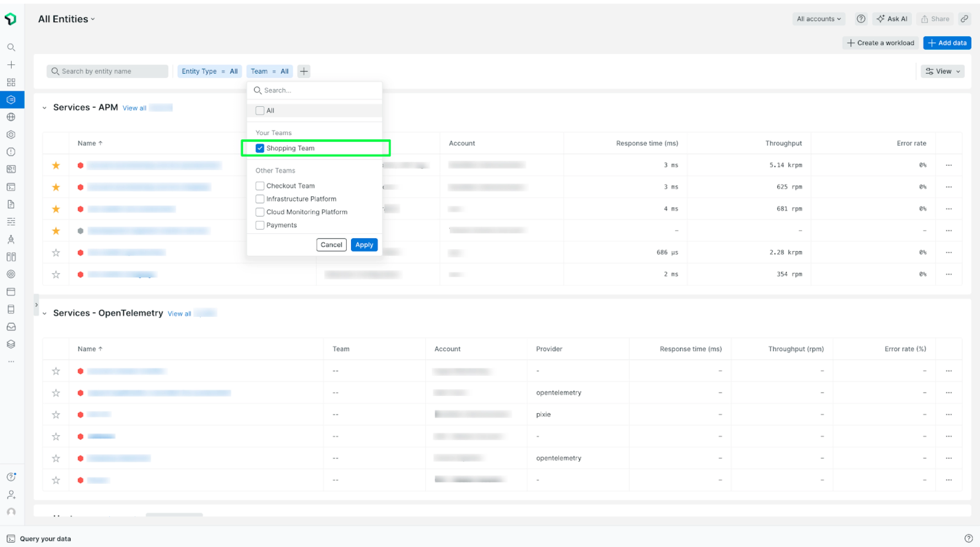Open the globe icon in left sidebar

click(x=11, y=117)
